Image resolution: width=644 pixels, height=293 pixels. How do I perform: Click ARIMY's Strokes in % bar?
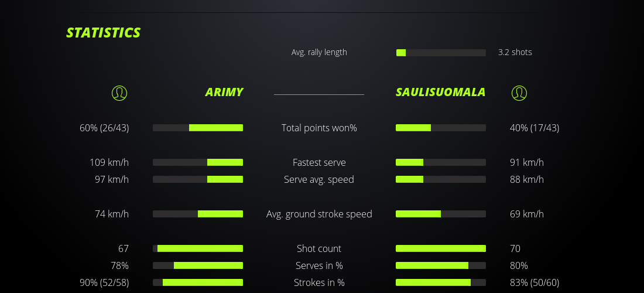[198, 282]
